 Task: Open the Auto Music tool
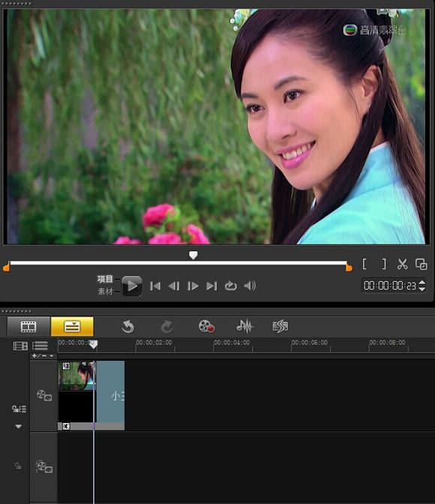(280, 326)
